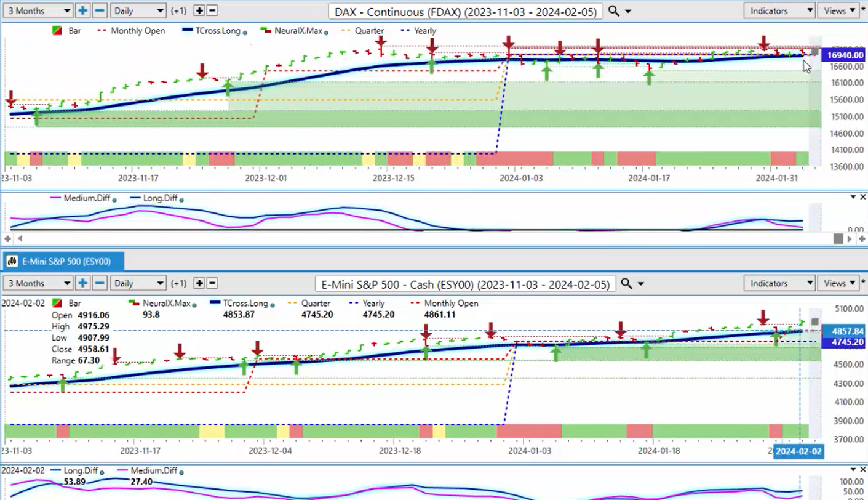Image resolution: width=868 pixels, height=500 pixels.
Task: Click the 2024-02-02 date marker on E-Mini axis
Action: (798, 451)
